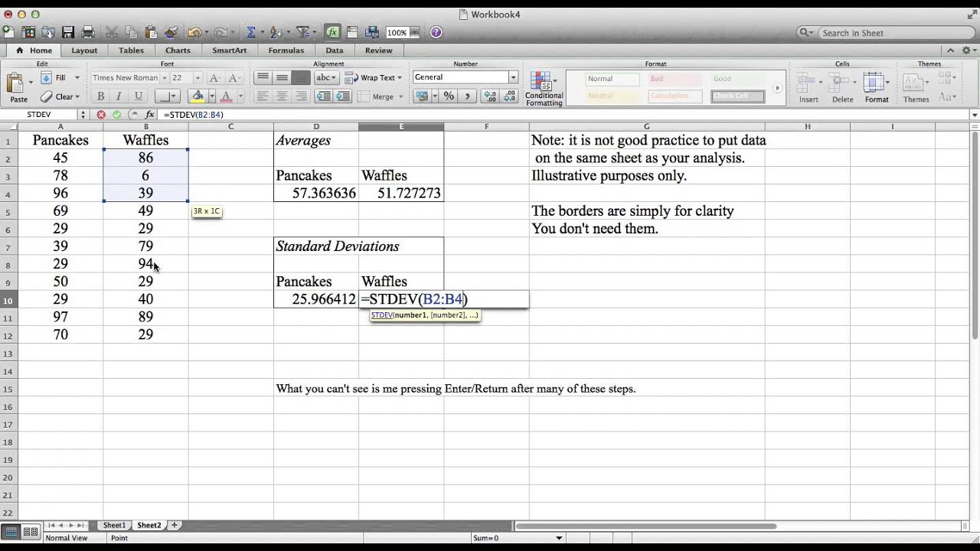
Task: Toggle the Formula Builder fx icon
Action: click(332, 32)
